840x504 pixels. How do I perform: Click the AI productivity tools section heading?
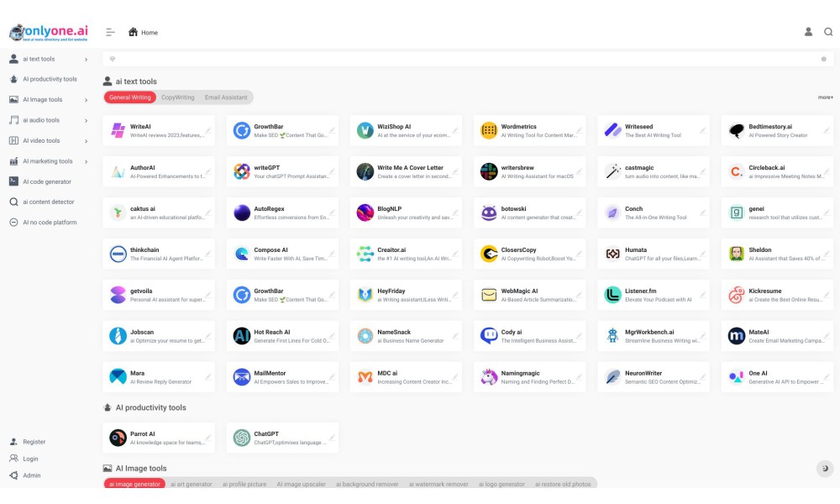(150, 407)
